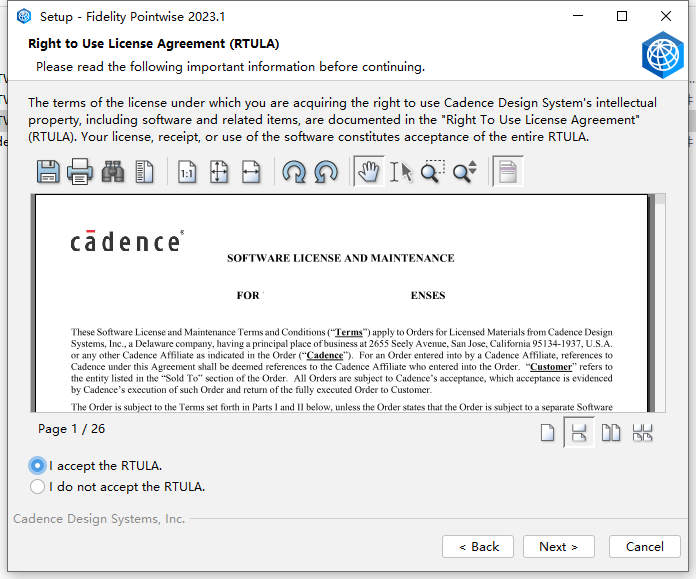
Task: Click the document vertical scrollbar
Action: pos(660,303)
